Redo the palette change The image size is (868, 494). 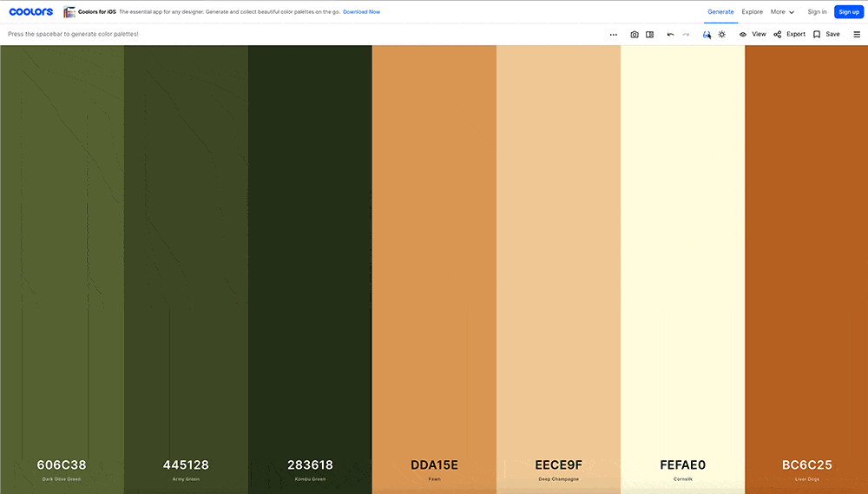pyautogui.click(x=686, y=35)
